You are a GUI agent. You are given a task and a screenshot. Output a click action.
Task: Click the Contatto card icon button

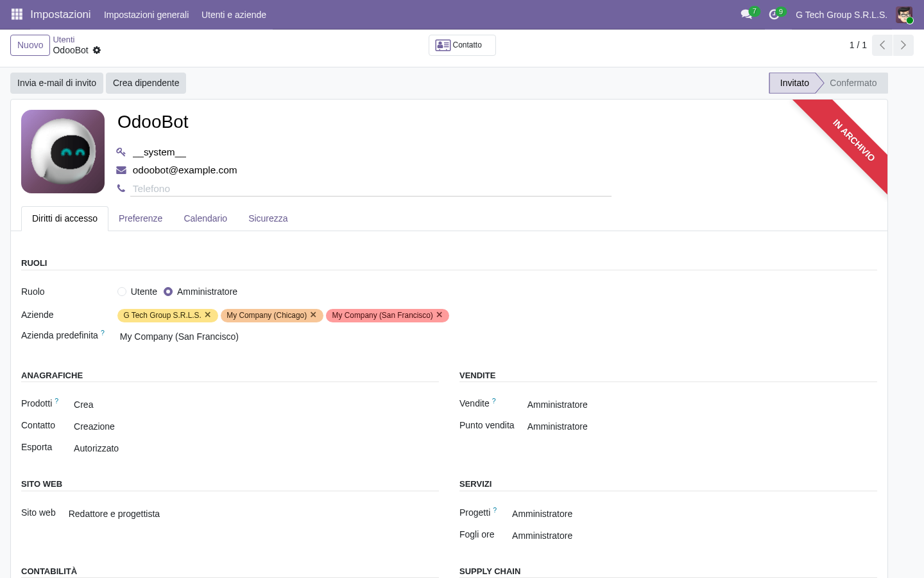(x=462, y=45)
